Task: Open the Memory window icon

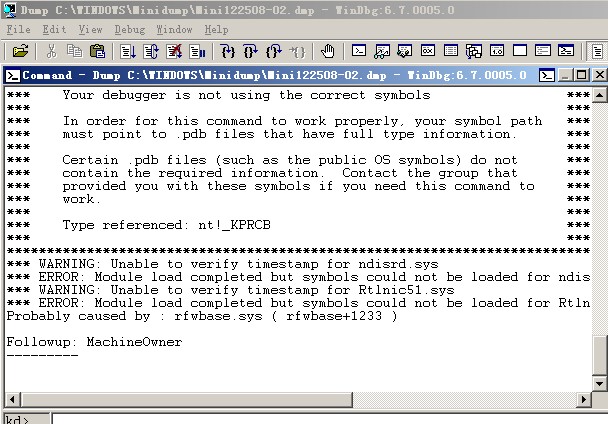Action: point(451,51)
